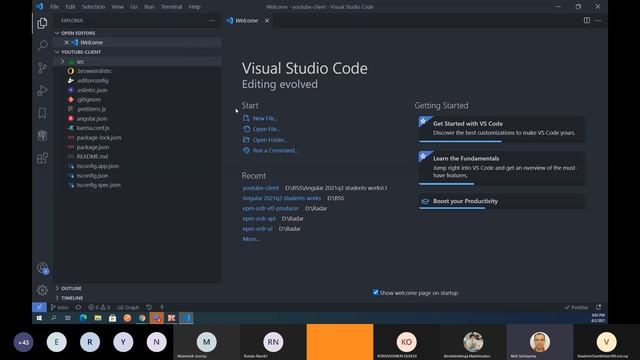Open the Search view in activity bar

coord(42,45)
